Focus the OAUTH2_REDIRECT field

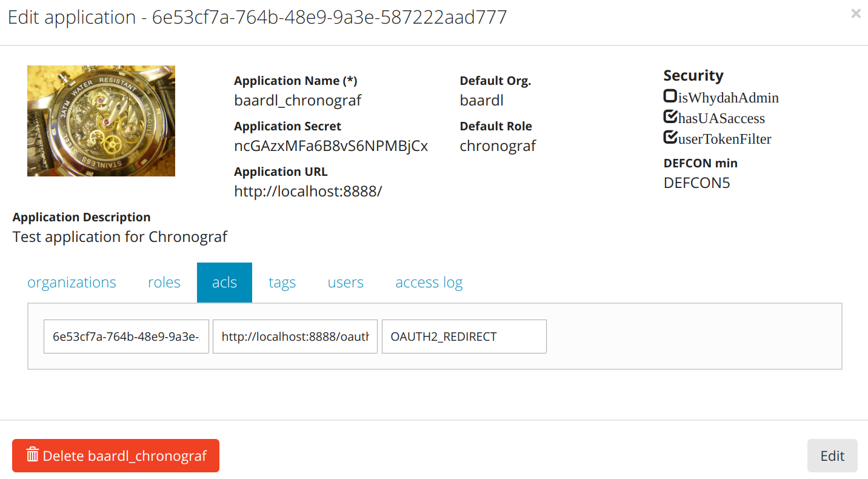pos(464,337)
